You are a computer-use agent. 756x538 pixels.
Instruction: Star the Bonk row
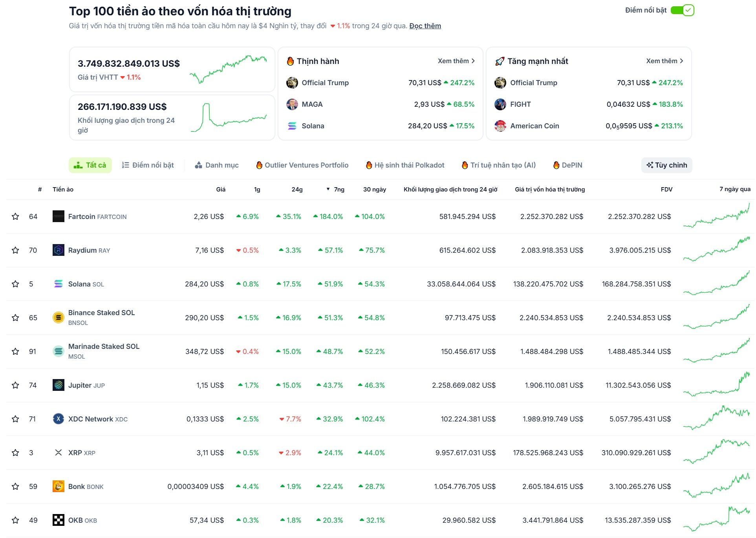(15, 487)
